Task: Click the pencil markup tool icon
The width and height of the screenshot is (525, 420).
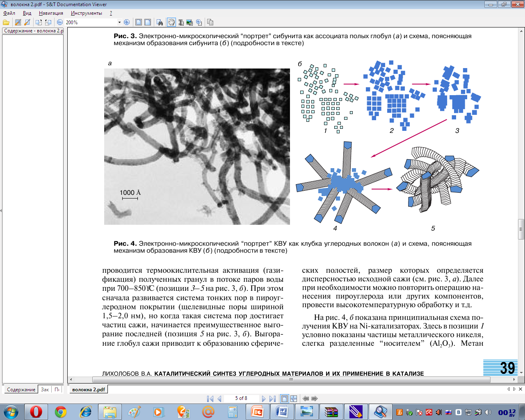Action: tap(27, 22)
